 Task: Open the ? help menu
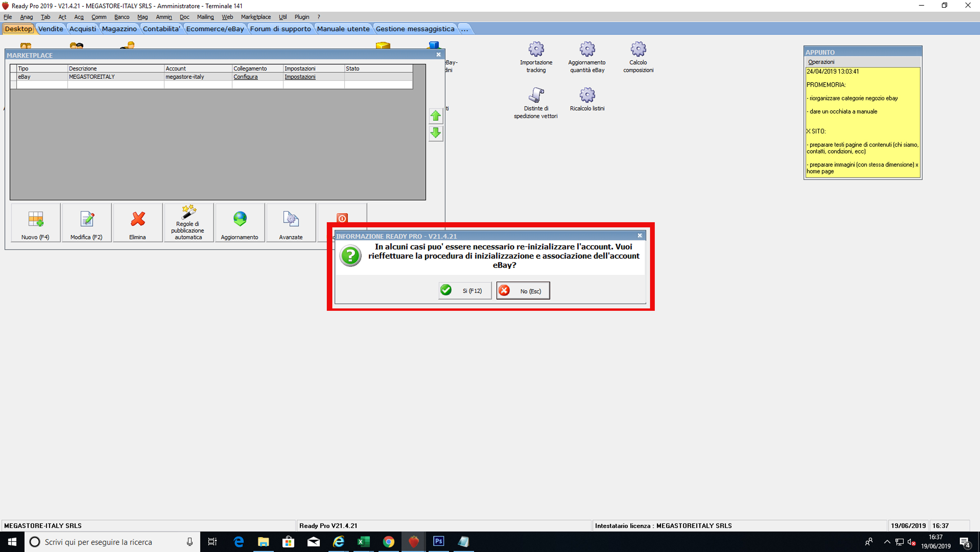[318, 17]
